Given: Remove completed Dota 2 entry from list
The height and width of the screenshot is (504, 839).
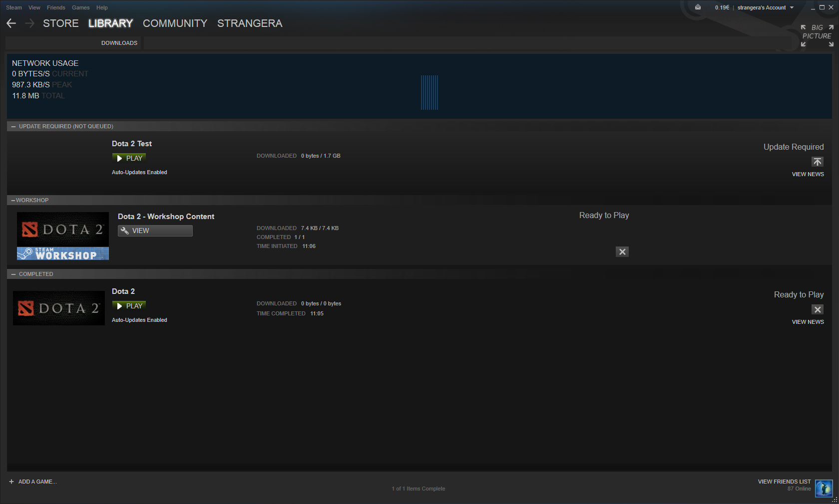Looking at the screenshot, I should pyautogui.click(x=817, y=310).
